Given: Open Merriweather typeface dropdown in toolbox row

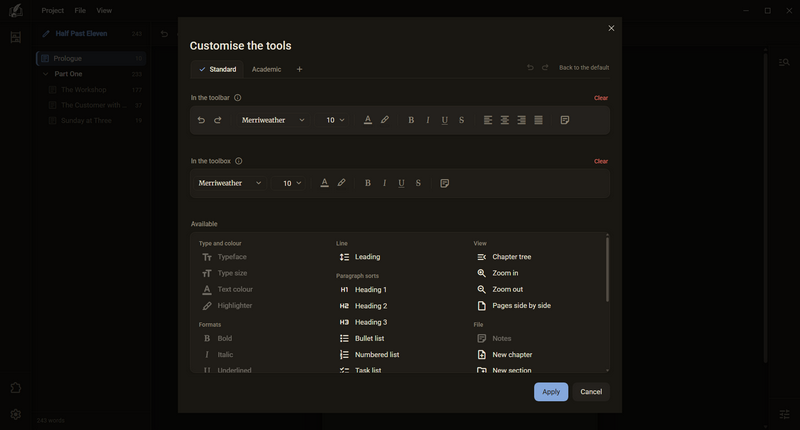Looking at the screenshot, I should coord(230,183).
